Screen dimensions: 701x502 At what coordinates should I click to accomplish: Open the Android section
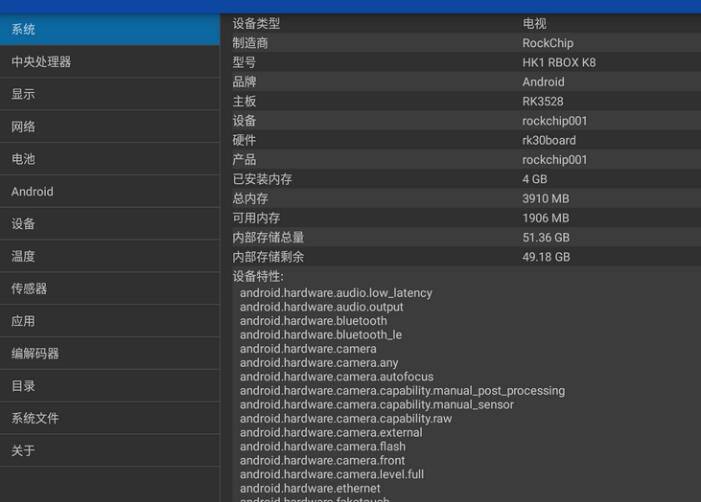110,191
